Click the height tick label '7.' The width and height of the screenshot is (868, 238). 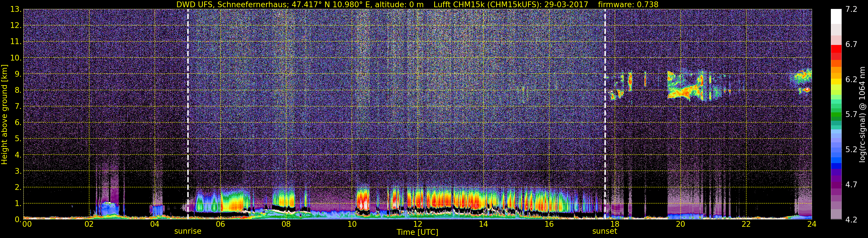tap(18, 106)
